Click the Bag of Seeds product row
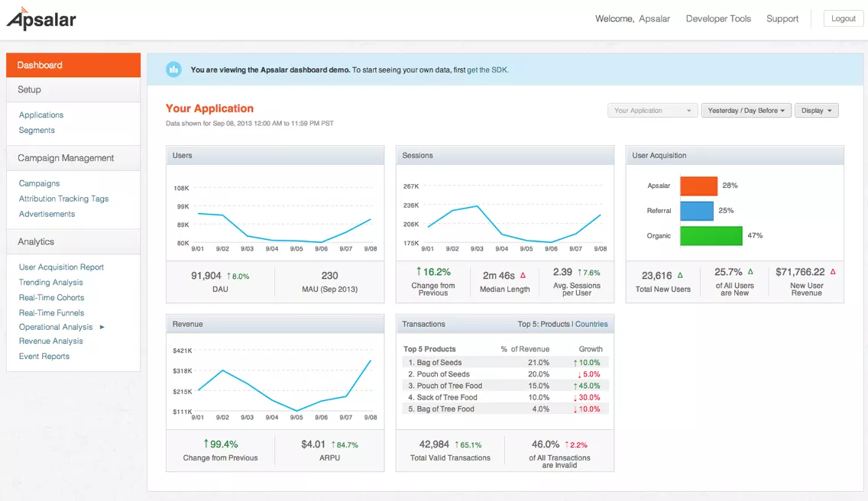This screenshot has height=501, width=868. pyautogui.click(x=505, y=363)
